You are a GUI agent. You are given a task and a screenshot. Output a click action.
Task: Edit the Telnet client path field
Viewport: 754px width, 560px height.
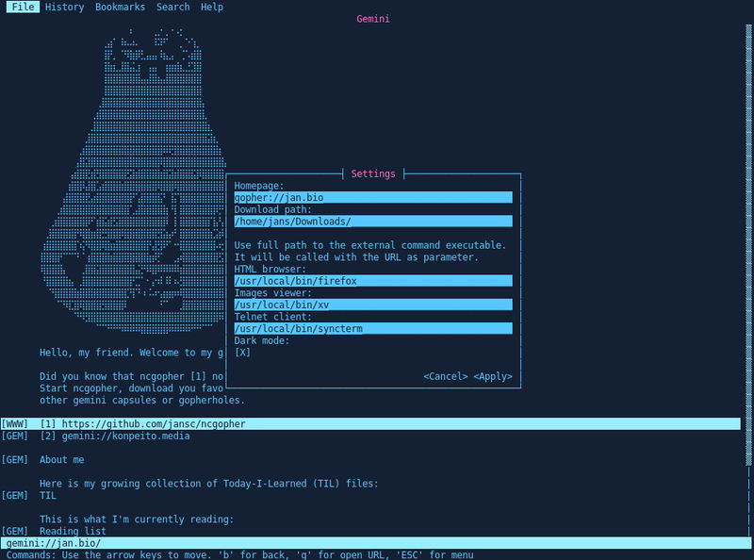(x=373, y=329)
